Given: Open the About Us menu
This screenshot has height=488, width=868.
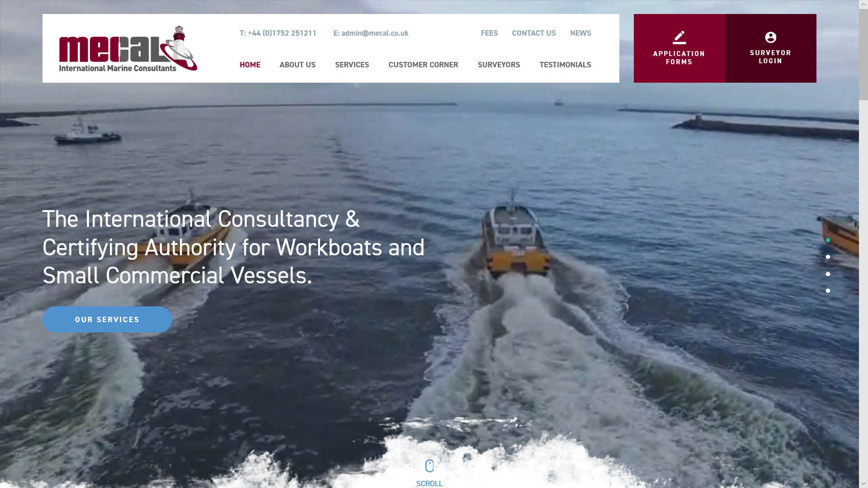Looking at the screenshot, I should (x=297, y=65).
